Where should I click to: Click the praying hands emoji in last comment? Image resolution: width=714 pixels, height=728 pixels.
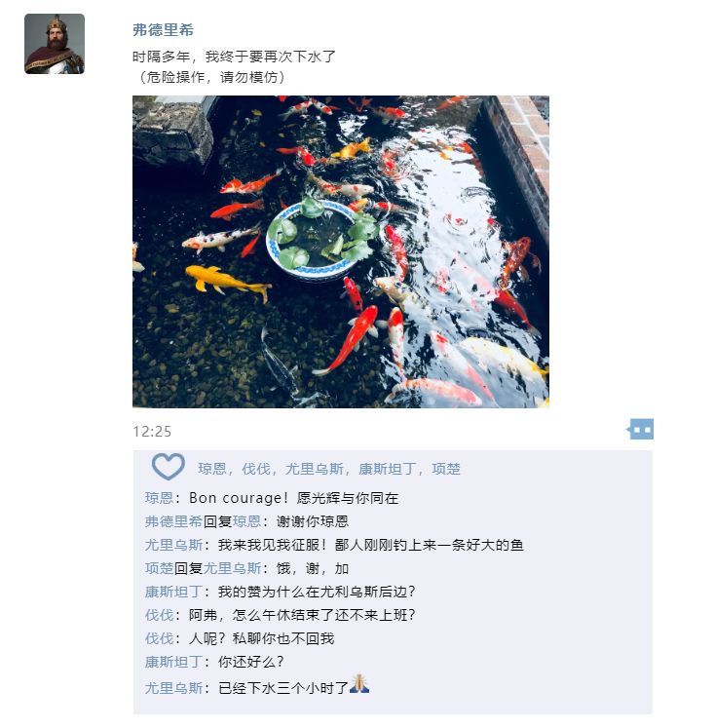[x=359, y=684]
